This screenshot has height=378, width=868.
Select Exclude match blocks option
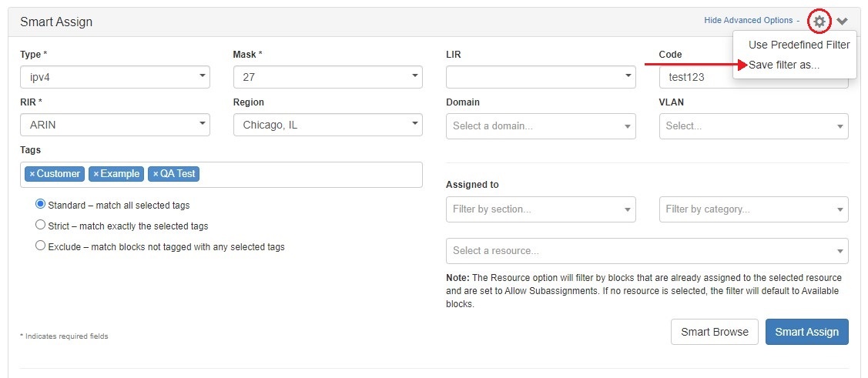(41, 246)
